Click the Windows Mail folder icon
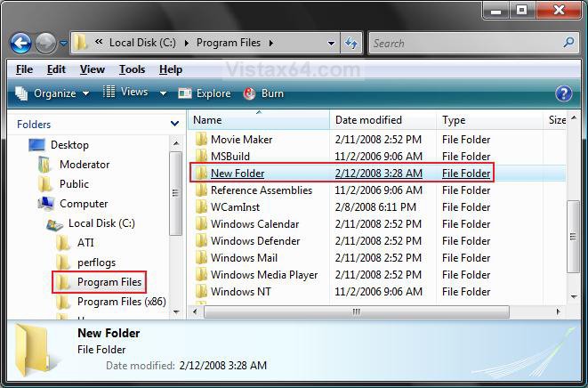 [x=201, y=258]
